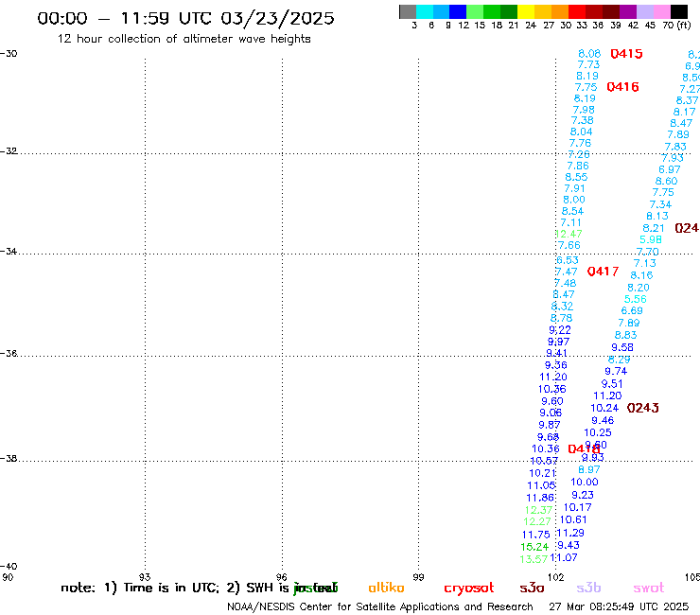Image resolution: width=700 pixels, height=615 pixels.
Task: Select the wave height value 10.24
Action: point(604,408)
